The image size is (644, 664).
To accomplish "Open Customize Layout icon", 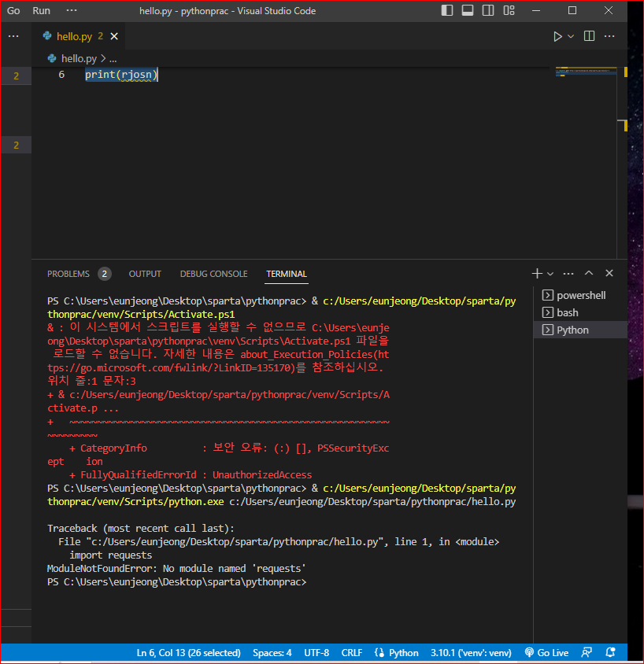I will coord(509,10).
